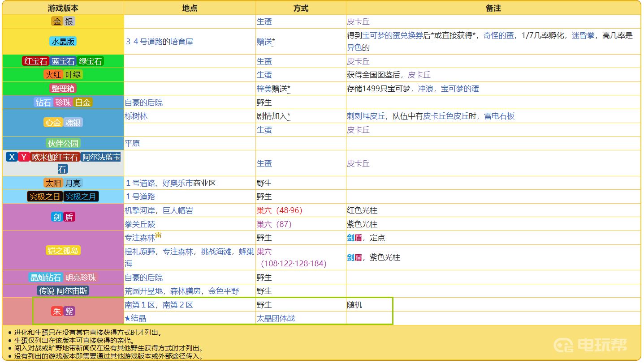Open the 森林膳房 location link
This screenshot has width=644, height=363.
186,291
